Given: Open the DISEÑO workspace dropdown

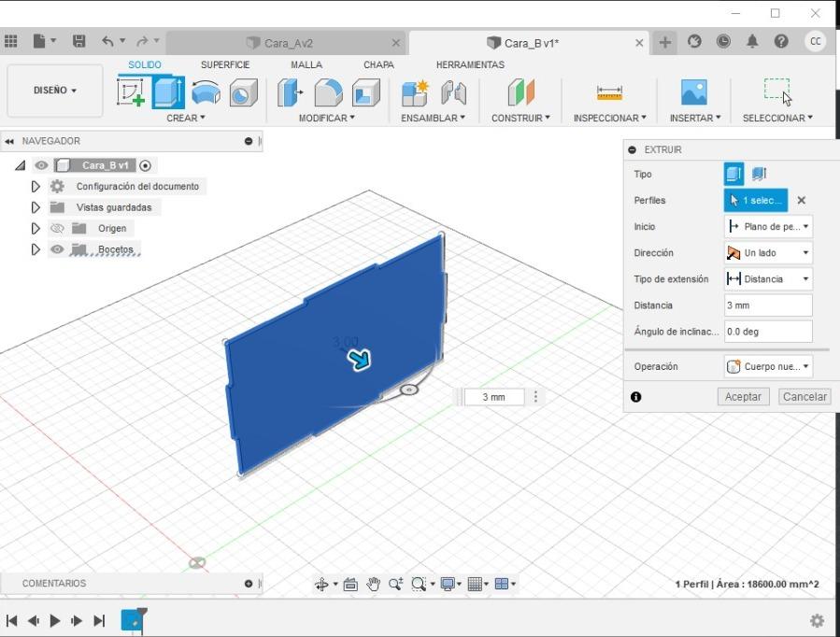Looking at the screenshot, I should 55,91.
